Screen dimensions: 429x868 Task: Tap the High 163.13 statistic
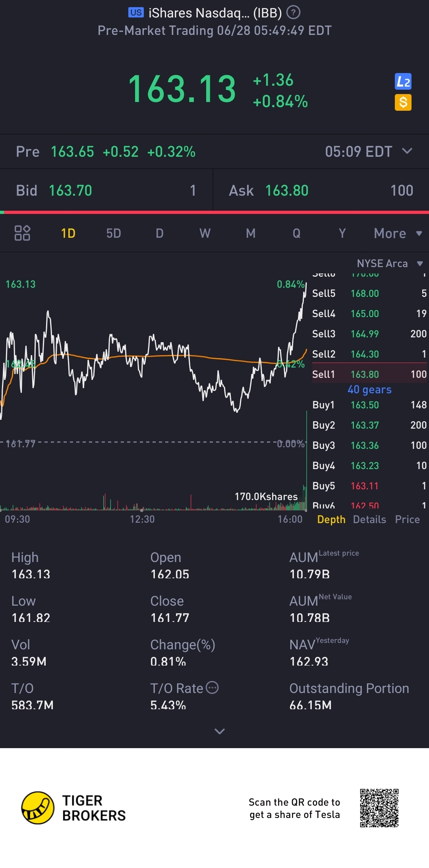coord(31,566)
